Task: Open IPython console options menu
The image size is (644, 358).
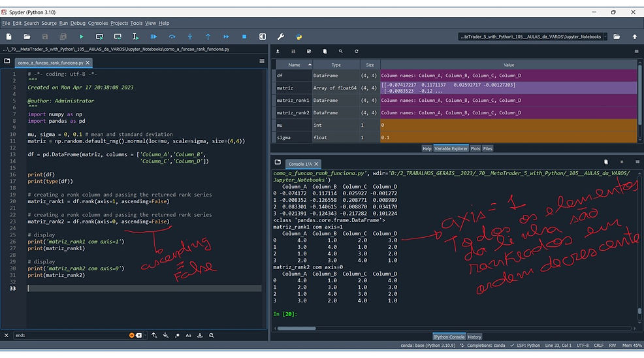Action: click(637, 163)
